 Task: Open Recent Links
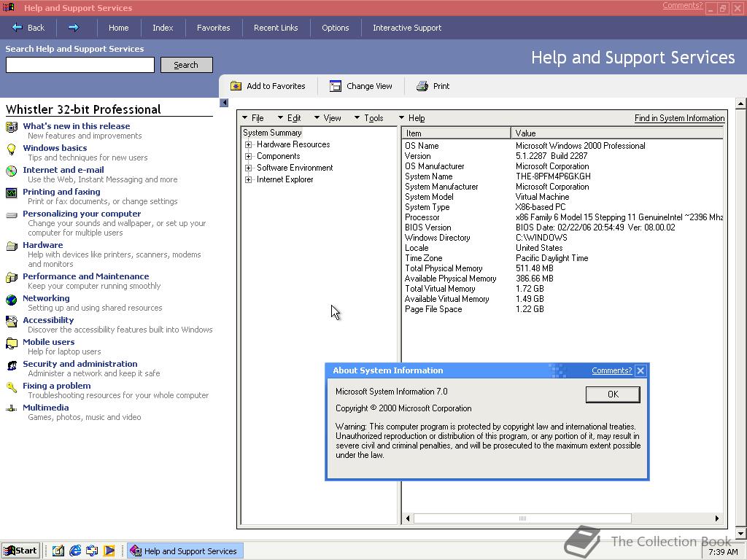(x=276, y=28)
